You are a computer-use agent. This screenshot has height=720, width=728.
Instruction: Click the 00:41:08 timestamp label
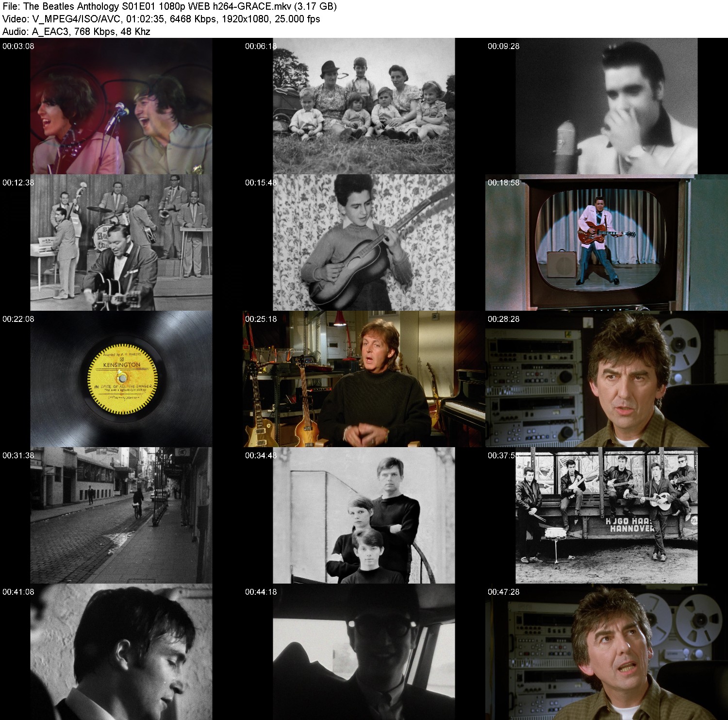pos(18,592)
